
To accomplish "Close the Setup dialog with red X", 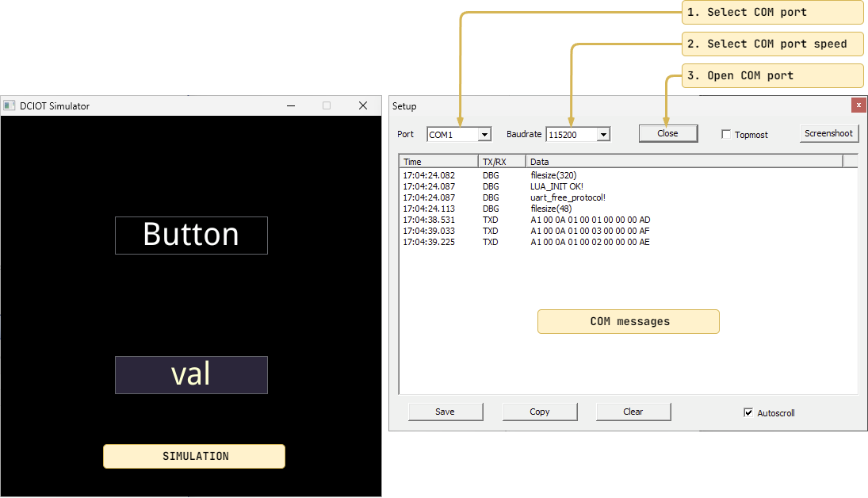I will pyautogui.click(x=858, y=105).
